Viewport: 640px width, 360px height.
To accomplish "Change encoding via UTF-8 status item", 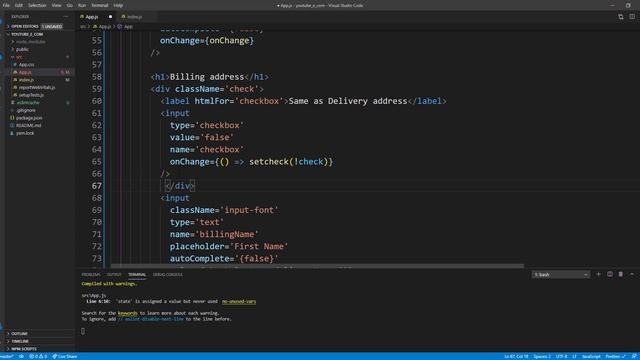I will [x=562, y=356].
